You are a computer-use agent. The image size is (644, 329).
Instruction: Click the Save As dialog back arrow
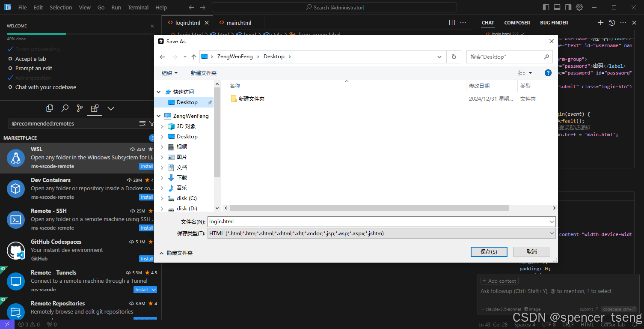click(162, 57)
